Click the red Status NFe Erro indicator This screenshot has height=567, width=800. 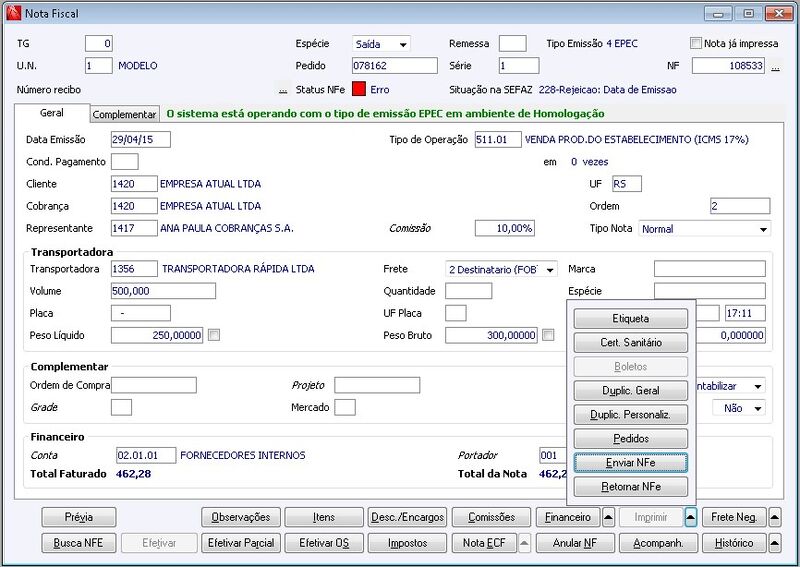[x=359, y=89]
